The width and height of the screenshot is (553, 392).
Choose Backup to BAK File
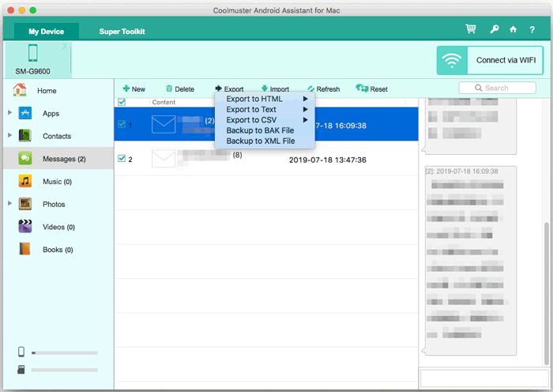(x=265, y=130)
